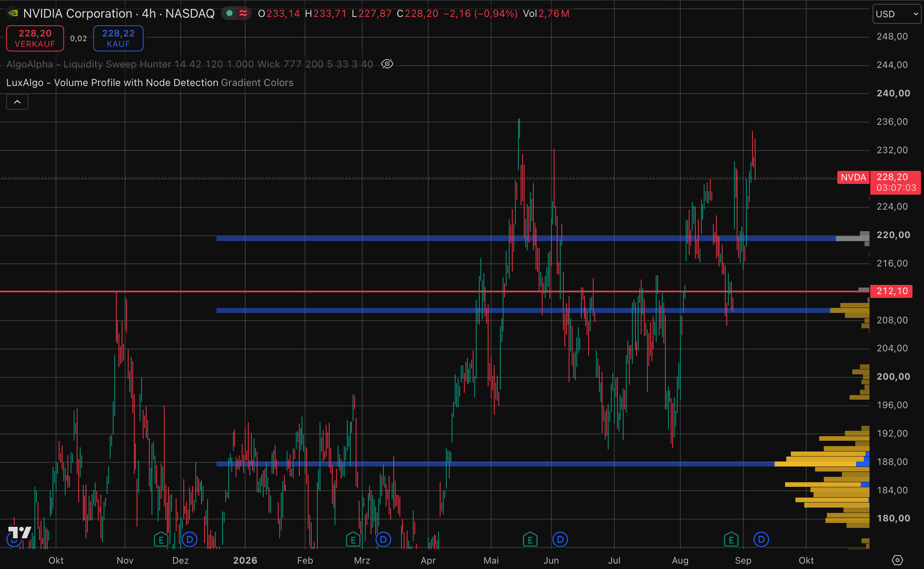Viewport: 924px width, 569px height.
Task: Open the dividend marker just after Jun
Action: point(560,539)
